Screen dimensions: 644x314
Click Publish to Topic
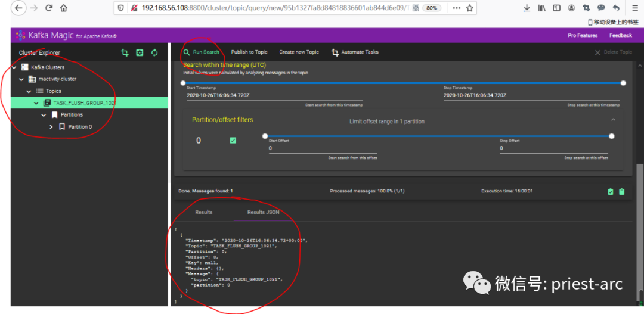pos(249,52)
